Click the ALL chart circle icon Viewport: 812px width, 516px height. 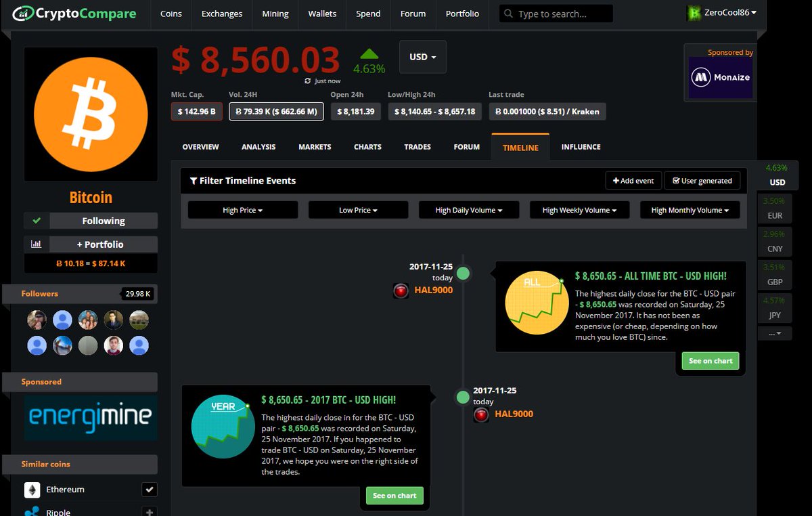537,303
